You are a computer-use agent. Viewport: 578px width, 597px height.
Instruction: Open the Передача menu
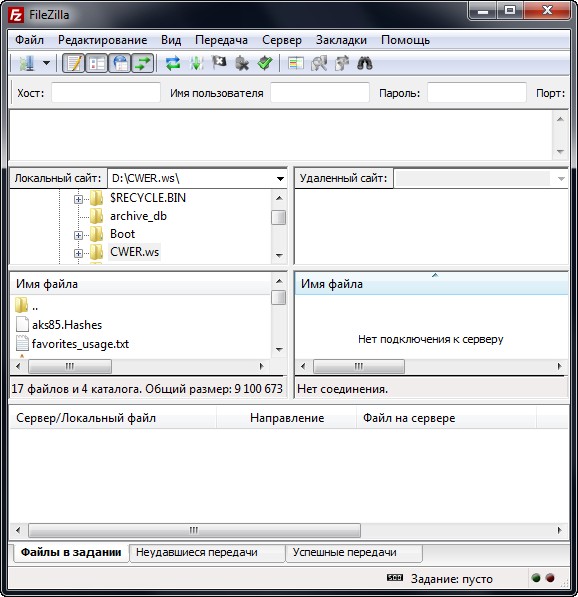221,40
